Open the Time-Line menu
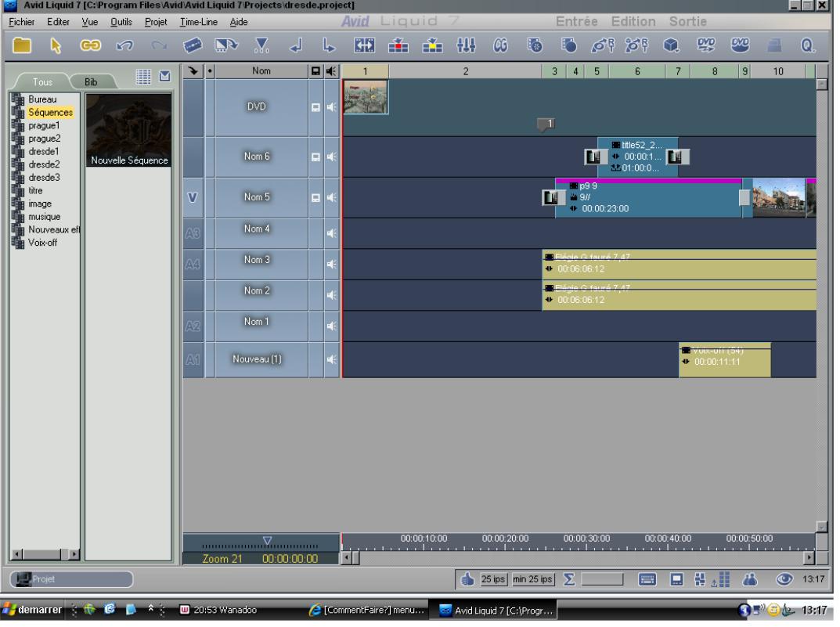This screenshot has height=627, width=840. [x=199, y=22]
